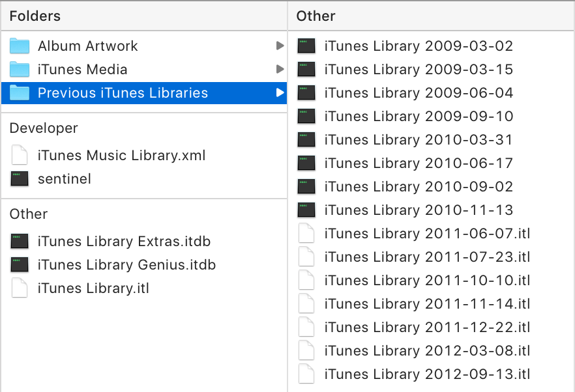Click the iTunes Music Library.xml document icon

(x=20, y=156)
